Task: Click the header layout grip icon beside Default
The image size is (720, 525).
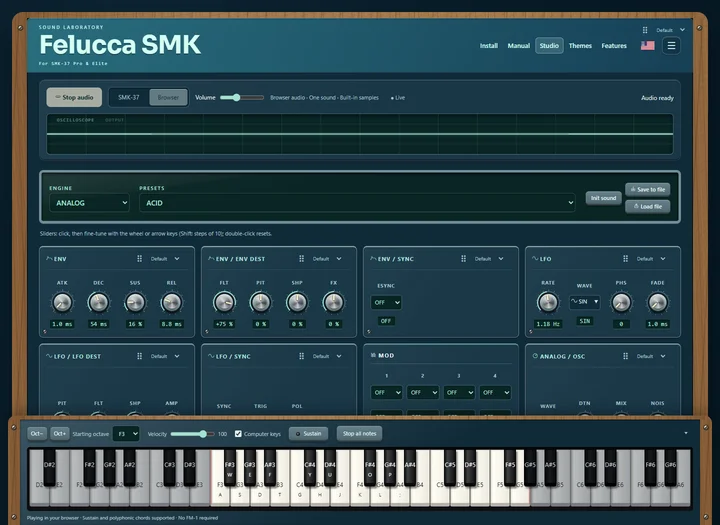Action: click(x=645, y=30)
